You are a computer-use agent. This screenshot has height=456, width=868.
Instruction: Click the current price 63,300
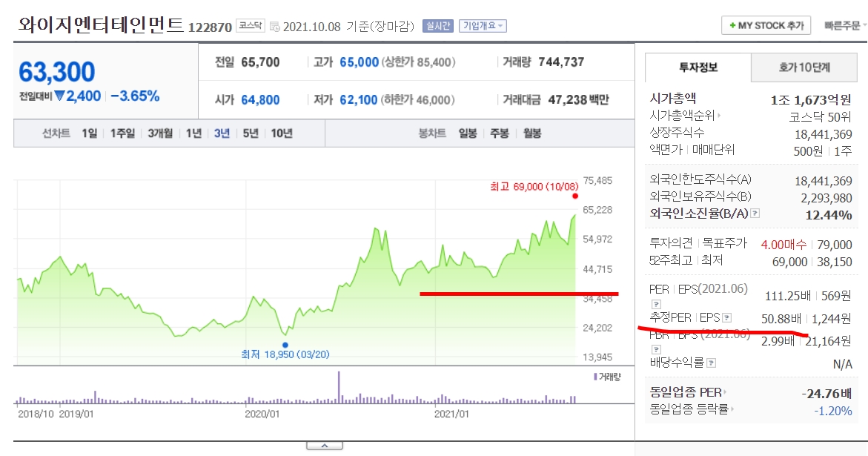[x=57, y=72]
